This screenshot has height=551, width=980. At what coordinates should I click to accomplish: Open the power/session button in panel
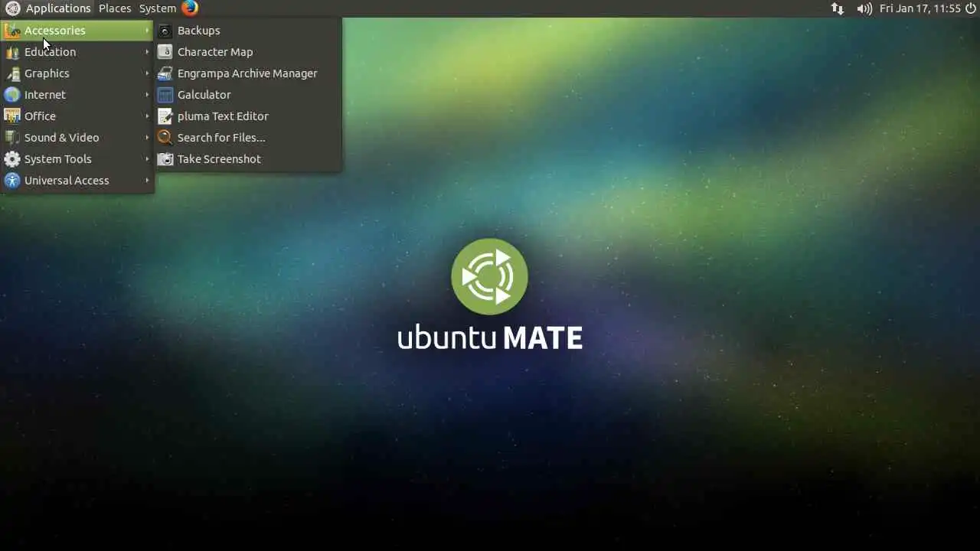[x=971, y=8]
